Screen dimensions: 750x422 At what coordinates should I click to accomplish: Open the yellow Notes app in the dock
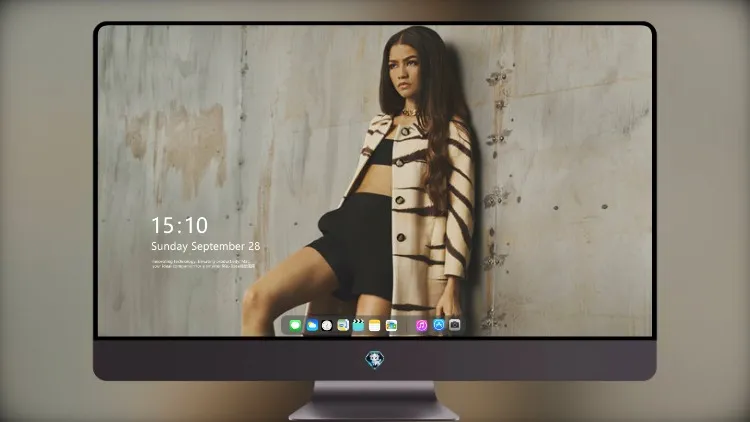click(x=375, y=325)
